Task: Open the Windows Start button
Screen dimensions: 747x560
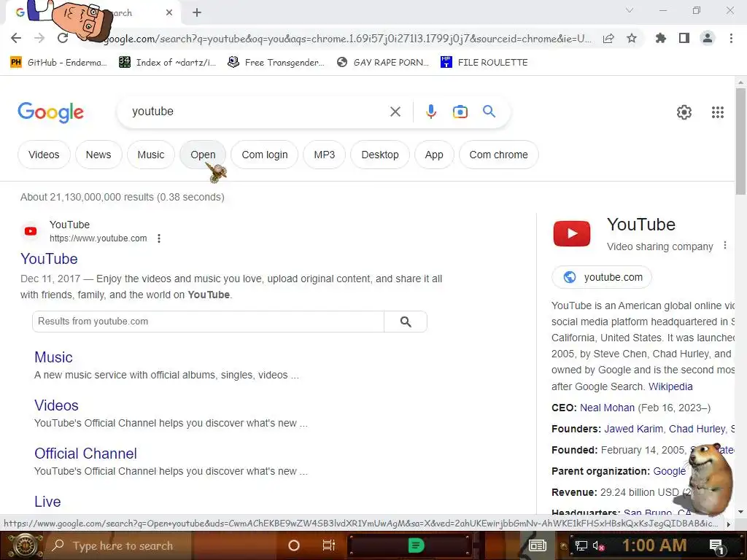Action: [x=25, y=545]
